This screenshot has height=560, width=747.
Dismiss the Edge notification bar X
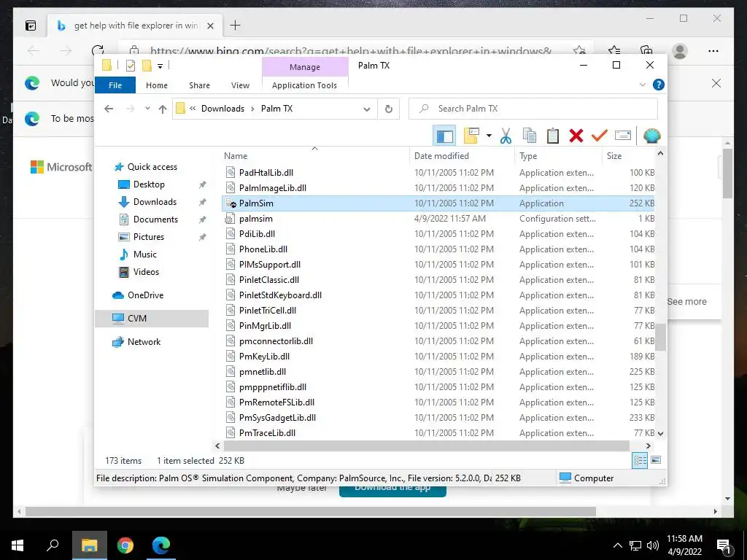tap(716, 83)
